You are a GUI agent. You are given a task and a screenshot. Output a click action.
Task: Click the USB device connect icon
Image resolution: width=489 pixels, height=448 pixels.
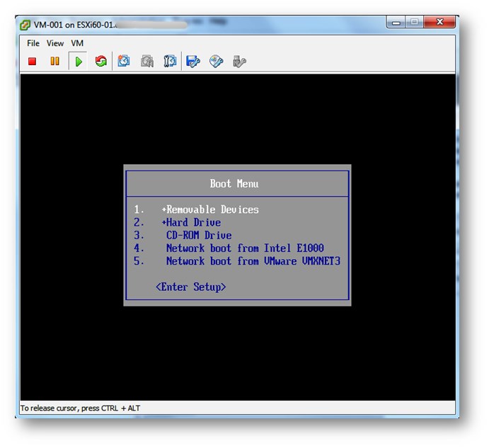point(239,62)
